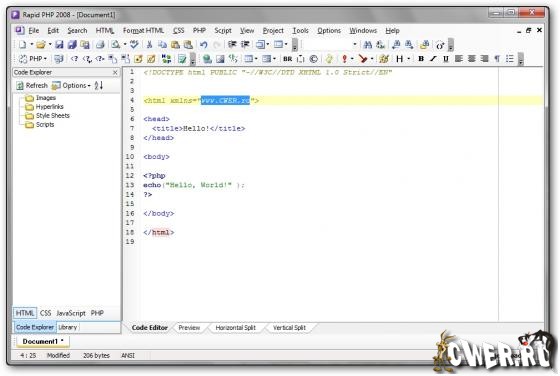
Task: Select the Style Sheets folder
Action: point(52,116)
